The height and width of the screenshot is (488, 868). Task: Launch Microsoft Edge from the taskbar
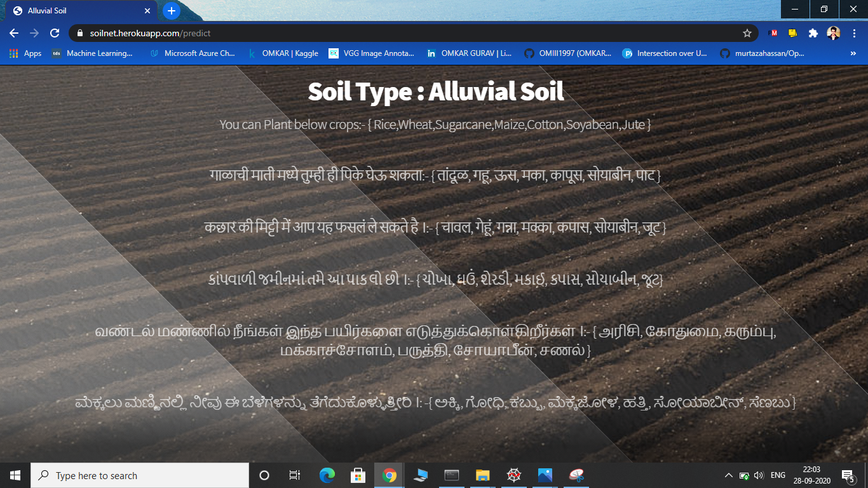[327, 475]
